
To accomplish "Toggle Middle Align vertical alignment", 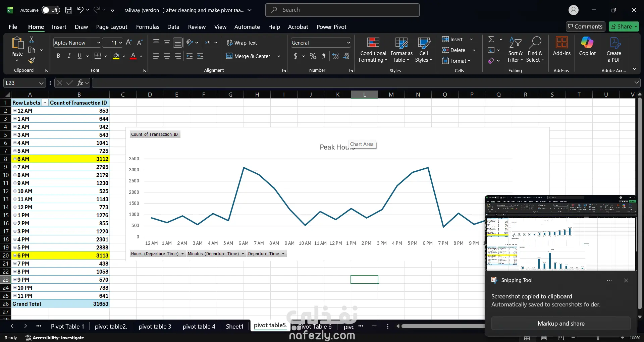I will coord(167,43).
